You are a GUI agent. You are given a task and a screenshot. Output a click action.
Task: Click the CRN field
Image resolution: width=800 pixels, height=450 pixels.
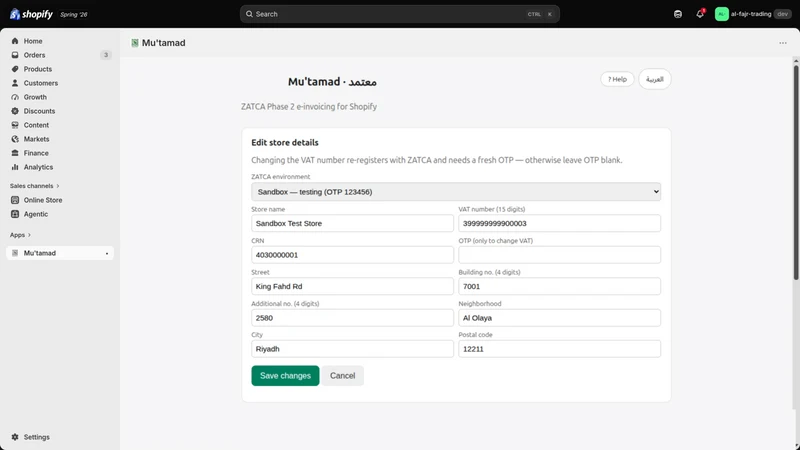(352, 255)
